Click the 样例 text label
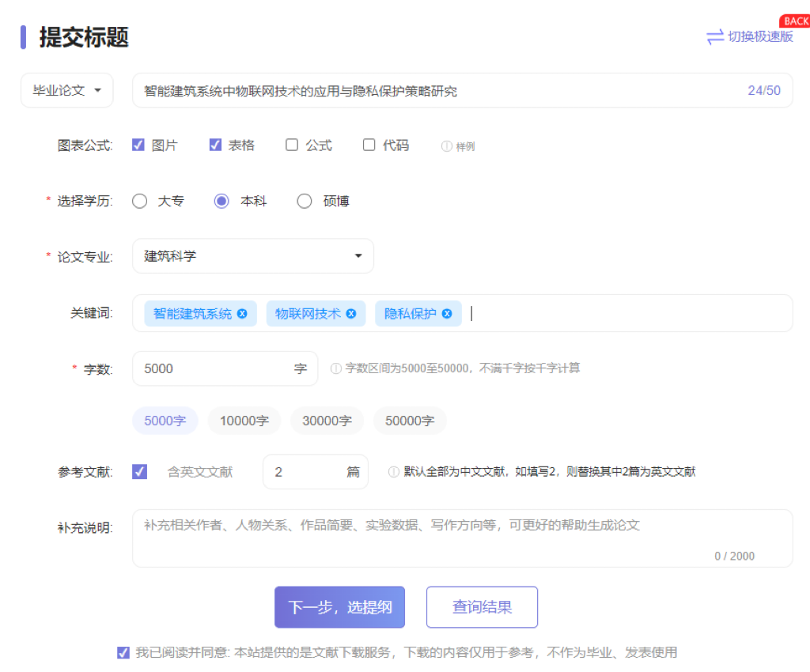Screen dimensions: 810x672 465,146
